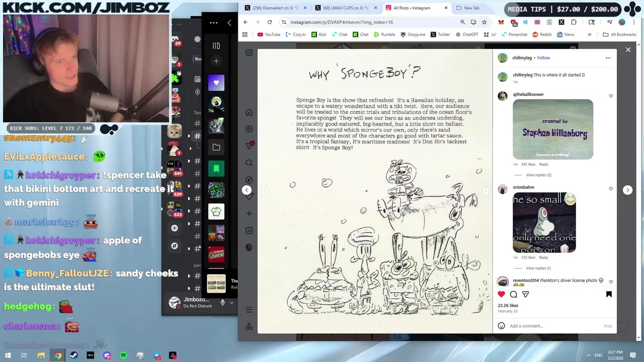Click Instagram logo in sidebar
Image resolution: width=644 pixels, height=362 pixels.
click(x=249, y=52)
